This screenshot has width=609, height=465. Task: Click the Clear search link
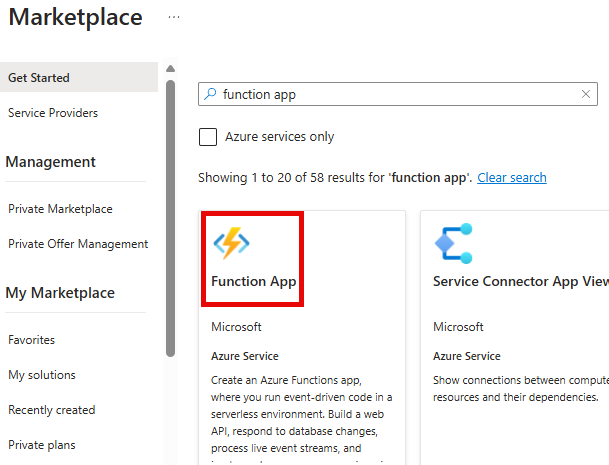512,178
